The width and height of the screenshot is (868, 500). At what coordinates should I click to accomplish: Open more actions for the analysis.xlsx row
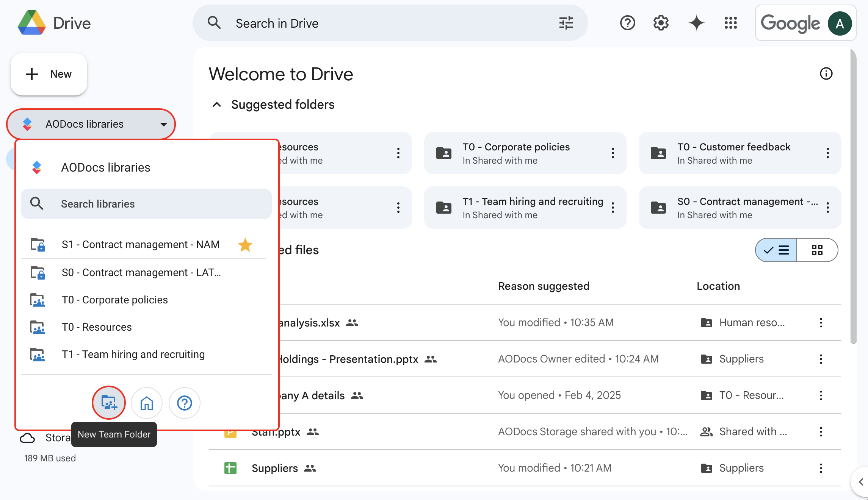821,323
